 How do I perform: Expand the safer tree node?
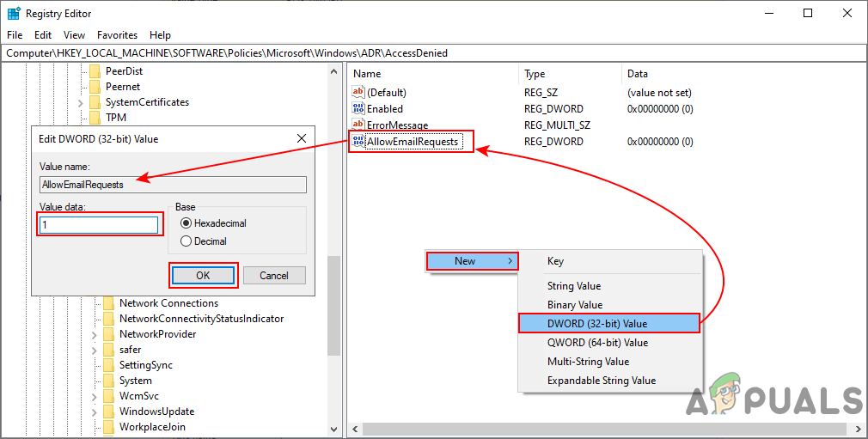tap(95, 351)
